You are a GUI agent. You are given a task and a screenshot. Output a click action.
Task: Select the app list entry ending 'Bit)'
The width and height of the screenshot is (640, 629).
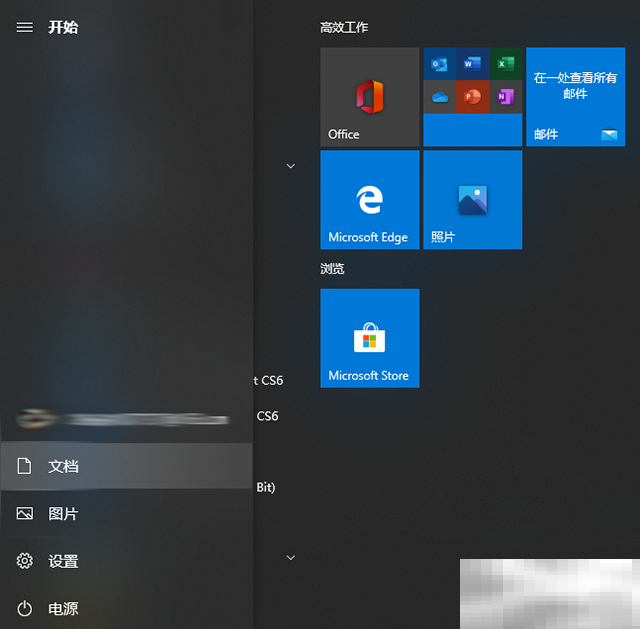[x=266, y=487]
